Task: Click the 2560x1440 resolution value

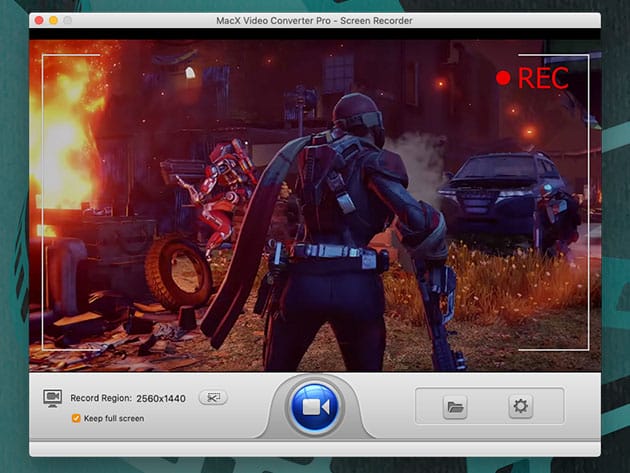Action: (160, 398)
